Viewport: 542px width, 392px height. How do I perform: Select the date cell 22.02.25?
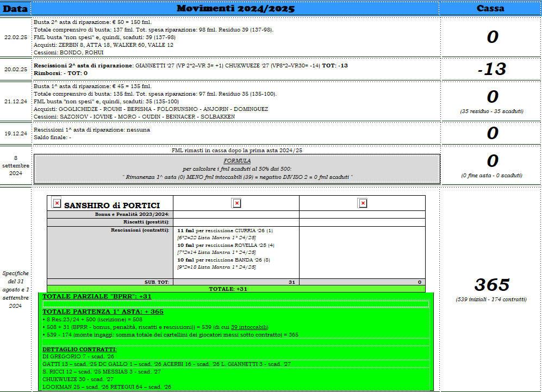(16, 38)
